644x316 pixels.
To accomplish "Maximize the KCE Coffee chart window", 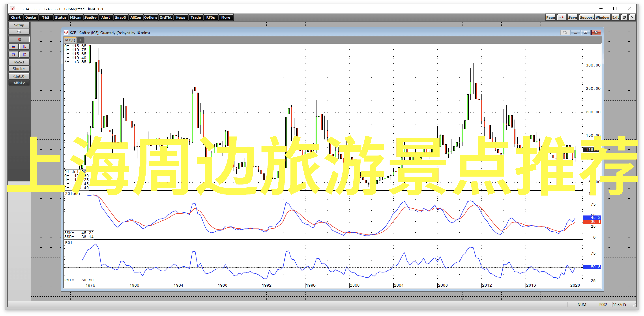I will (586, 32).
